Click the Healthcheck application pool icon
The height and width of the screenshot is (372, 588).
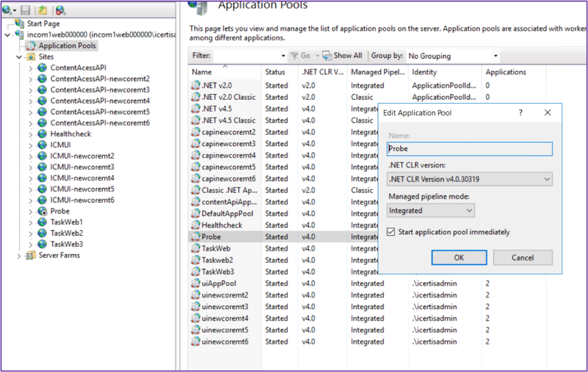[x=195, y=226]
